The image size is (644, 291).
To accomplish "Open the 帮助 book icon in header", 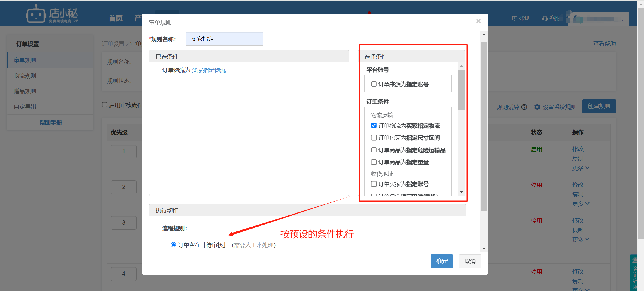I will (515, 18).
